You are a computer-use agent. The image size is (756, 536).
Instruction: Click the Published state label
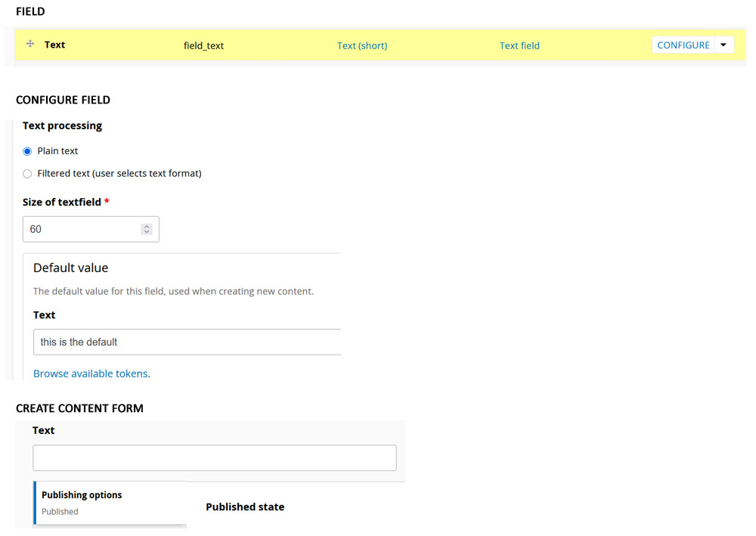tap(245, 507)
